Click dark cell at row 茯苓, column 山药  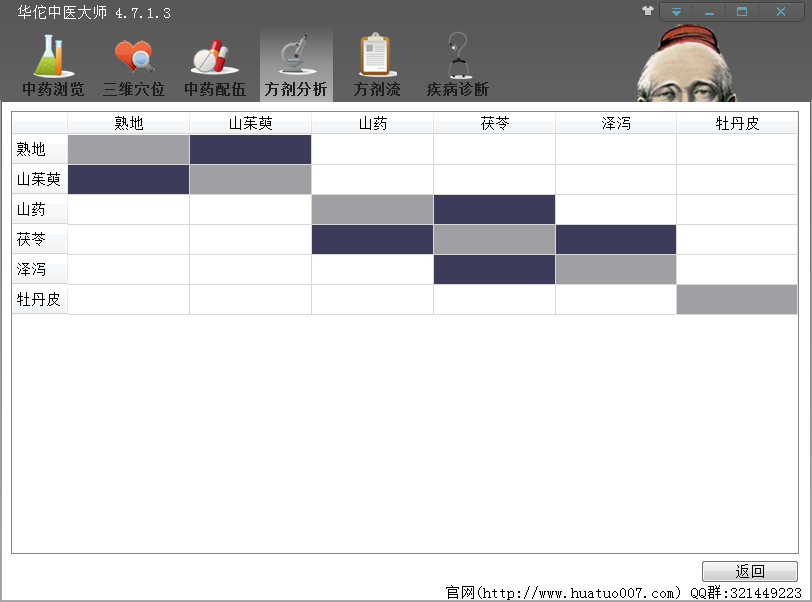(x=372, y=239)
